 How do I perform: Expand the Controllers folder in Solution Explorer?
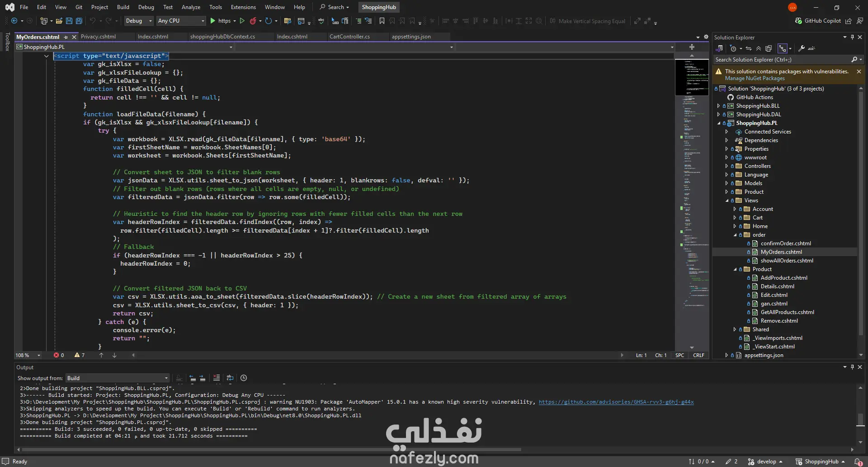726,166
